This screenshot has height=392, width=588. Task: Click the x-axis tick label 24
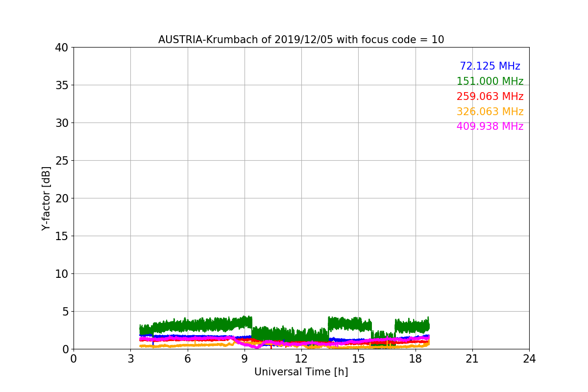[529, 359]
